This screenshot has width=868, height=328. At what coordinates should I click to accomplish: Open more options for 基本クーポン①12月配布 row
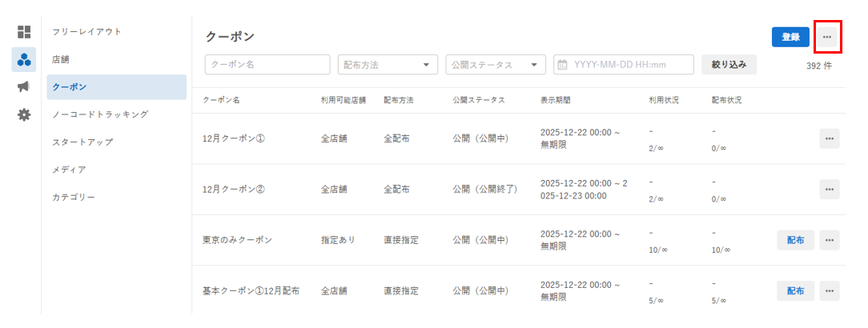tap(830, 290)
